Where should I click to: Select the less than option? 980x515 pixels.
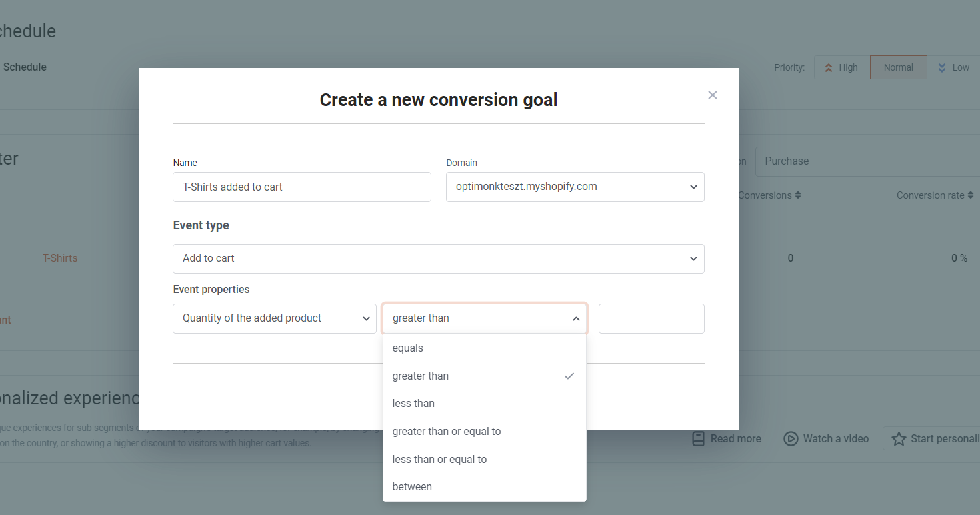pyautogui.click(x=485, y=404)
